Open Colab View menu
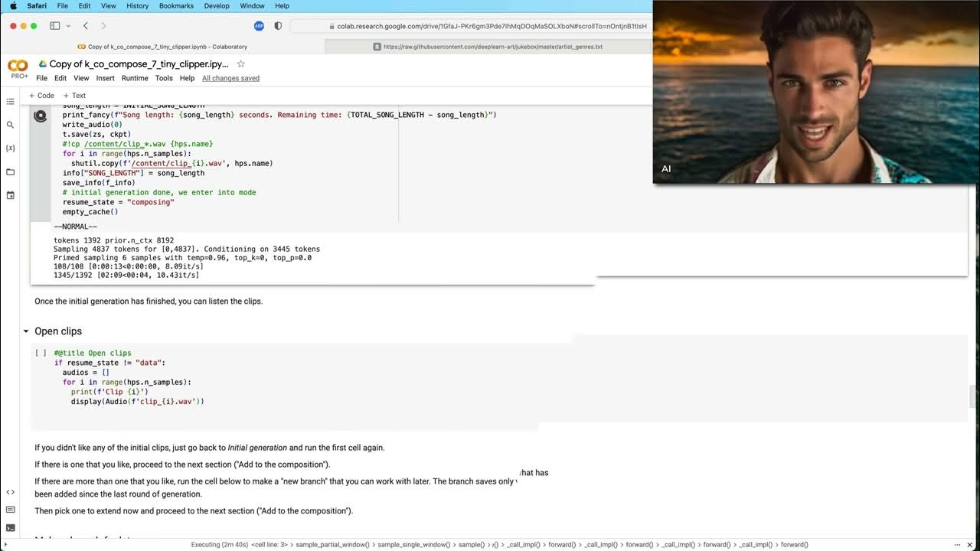Viewport: 980px width, 551px height. coord(81,78)
